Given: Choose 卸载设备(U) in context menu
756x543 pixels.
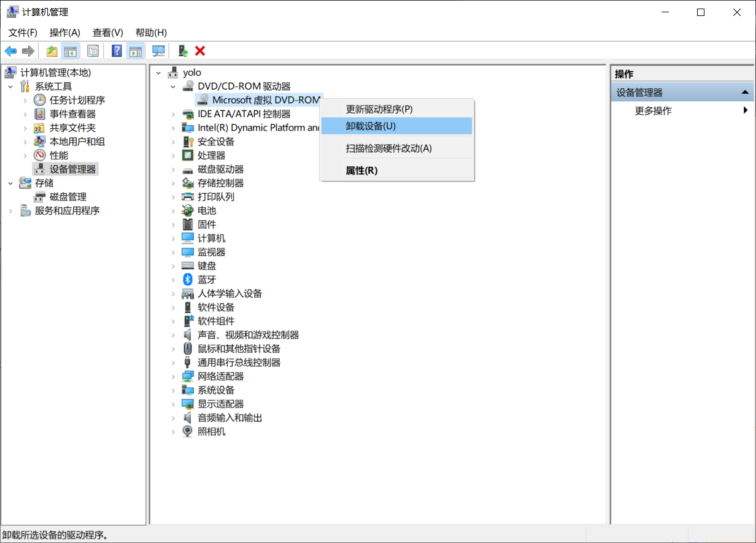Looking at the screenshot, I should [x=396, y=126].
